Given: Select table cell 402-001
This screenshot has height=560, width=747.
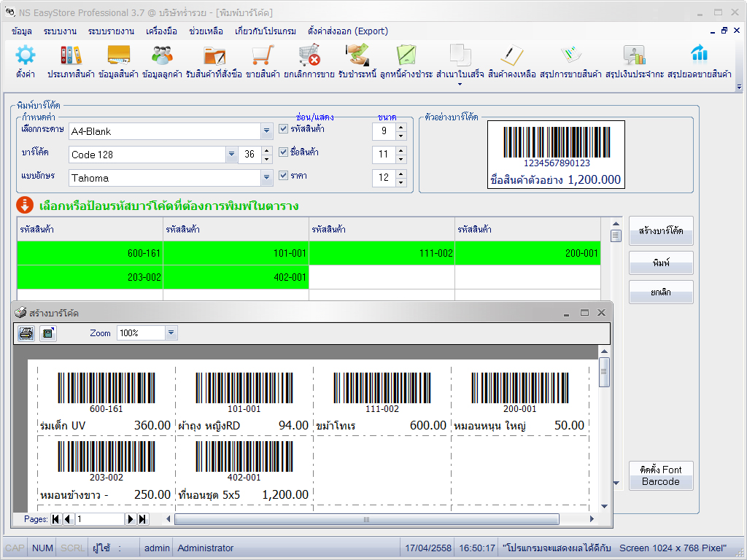Looking at the screenshot, I should click(x=236, y=277).
